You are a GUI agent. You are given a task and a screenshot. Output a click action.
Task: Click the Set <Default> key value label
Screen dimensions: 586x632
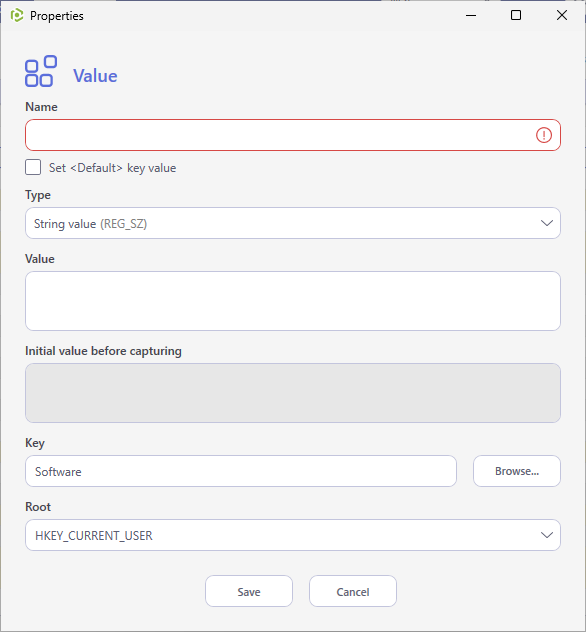click(x=112, y=168)
